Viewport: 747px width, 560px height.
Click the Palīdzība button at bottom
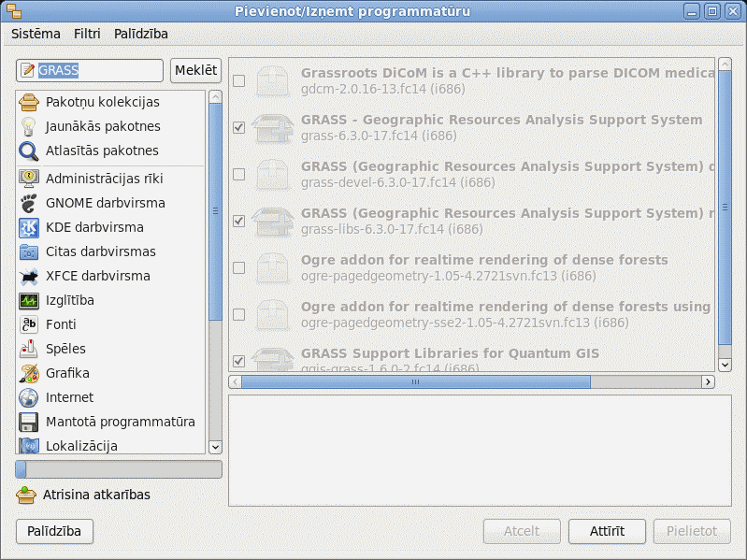point(54,531)
